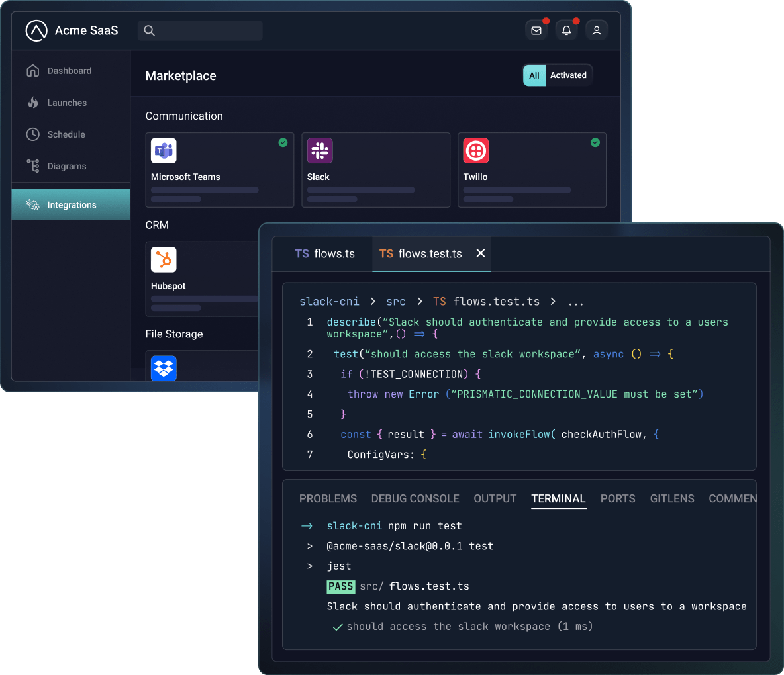
Task: Click '@acme-saas/slack@0.0.1 test' terminal line
Action: pyautogui.click(x=409, y=546)
